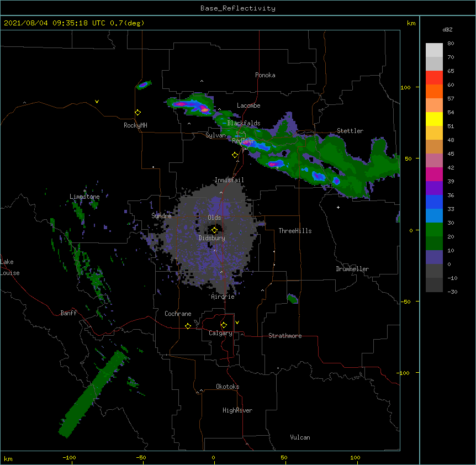The height and width of the screenshot is (465, 476).
Task: Click the HighRiver city label
Action: [237, 410]
